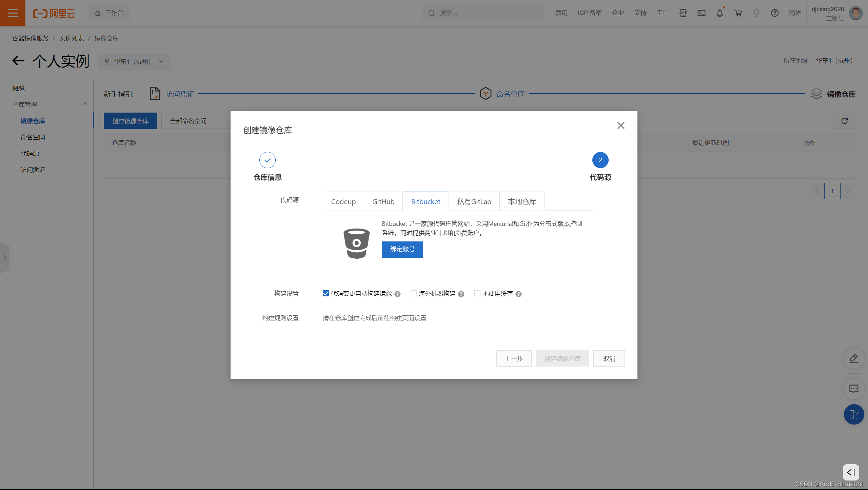Click the 绑定账号 button
The height and width of the screenshot is (490, 868).
coord(402,249)
